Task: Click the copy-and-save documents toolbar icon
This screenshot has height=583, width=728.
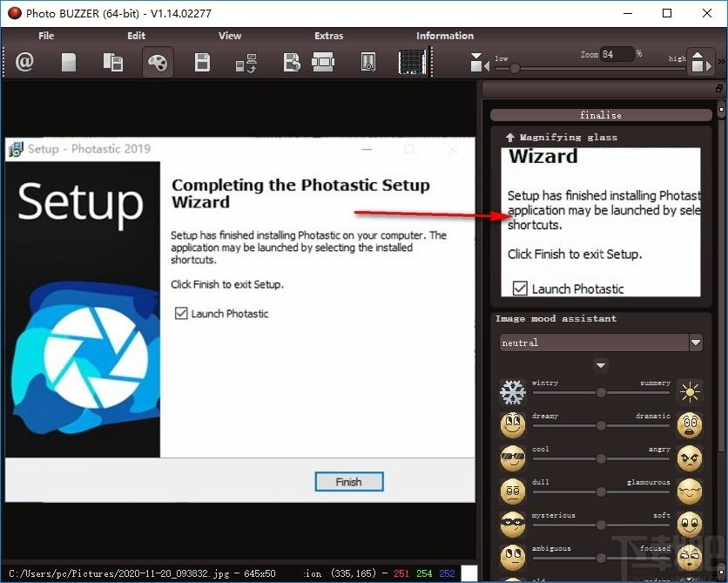Action: tap(113, 62)
